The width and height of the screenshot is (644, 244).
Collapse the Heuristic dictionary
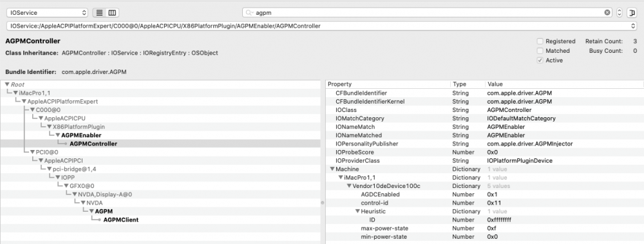[357, 211]
